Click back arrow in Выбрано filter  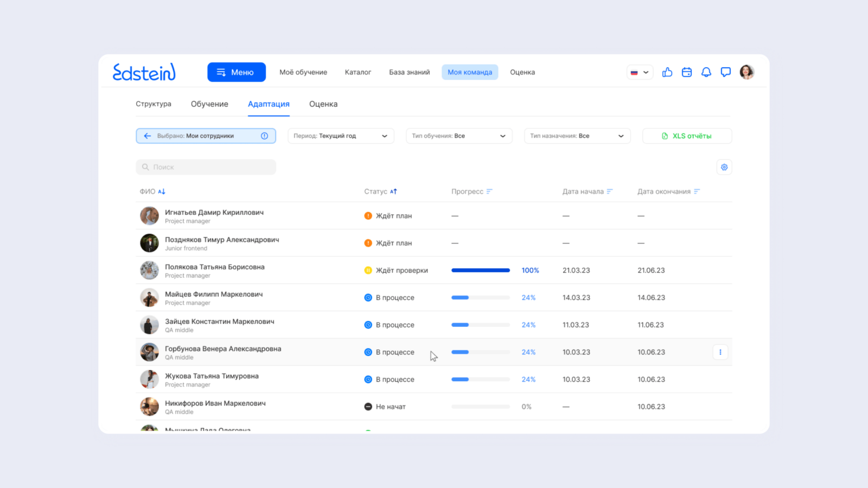point(147,136)
